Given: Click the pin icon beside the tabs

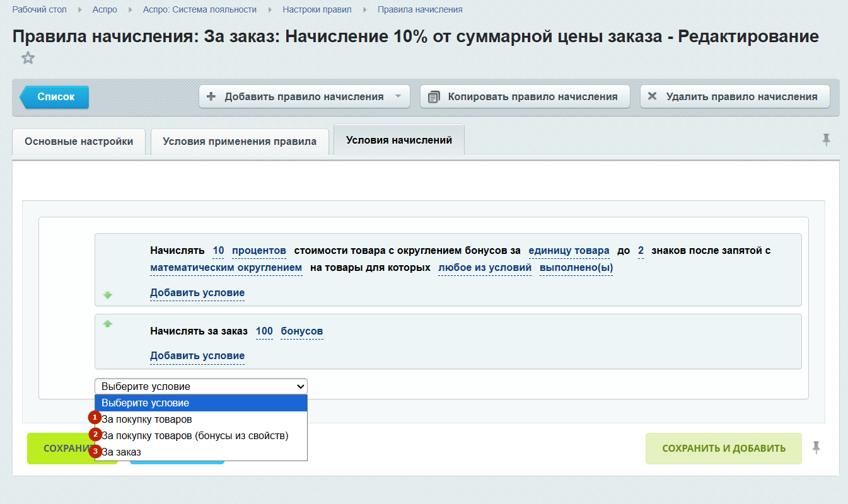Looking at the screenshot, I should tap(826, 140).
